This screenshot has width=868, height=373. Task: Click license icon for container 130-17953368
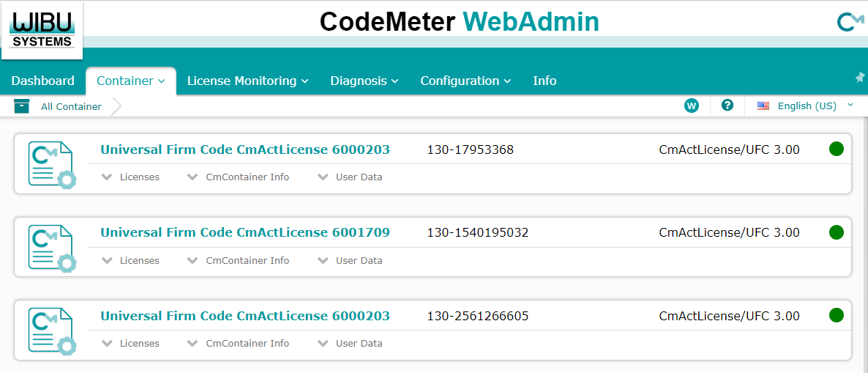click(51, 164)
